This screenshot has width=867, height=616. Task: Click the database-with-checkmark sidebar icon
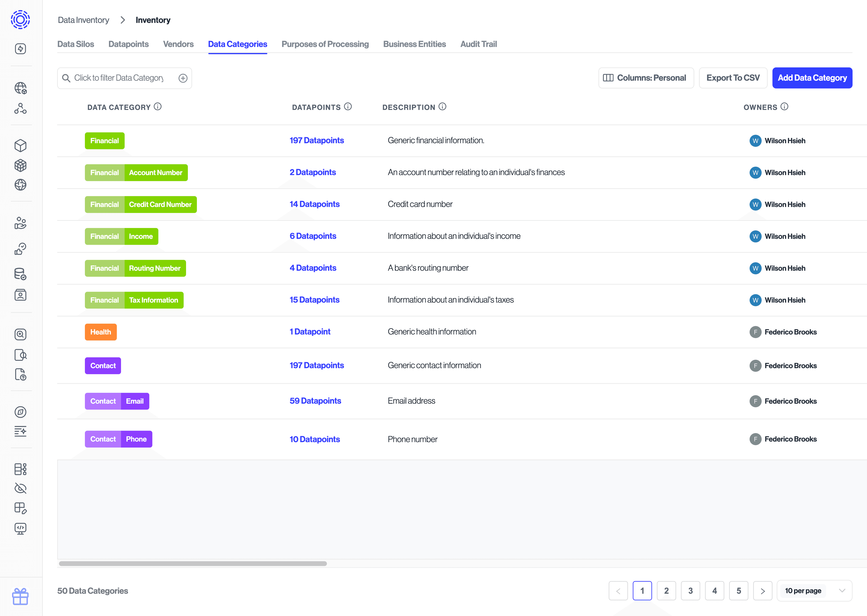point(21,274)
